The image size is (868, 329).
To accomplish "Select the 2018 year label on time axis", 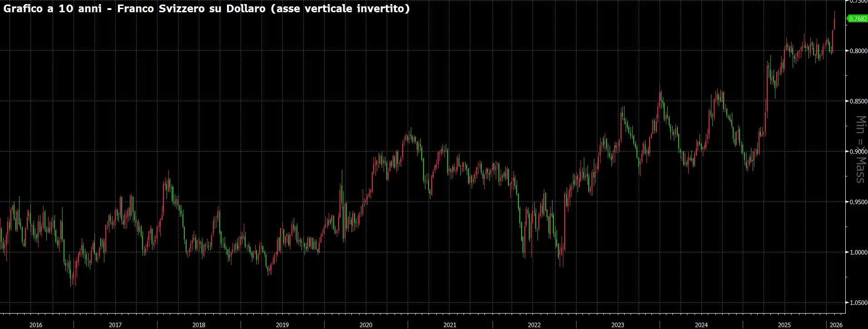I will 199,325.
